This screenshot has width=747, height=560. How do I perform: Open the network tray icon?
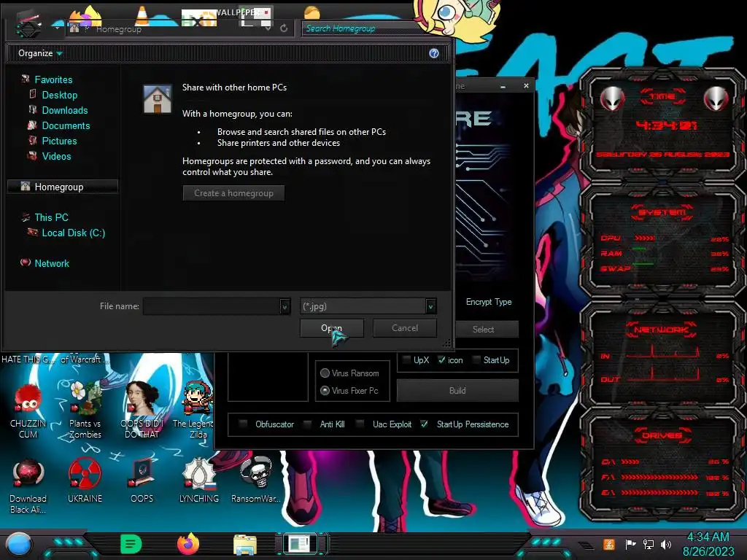pos(649,544)
